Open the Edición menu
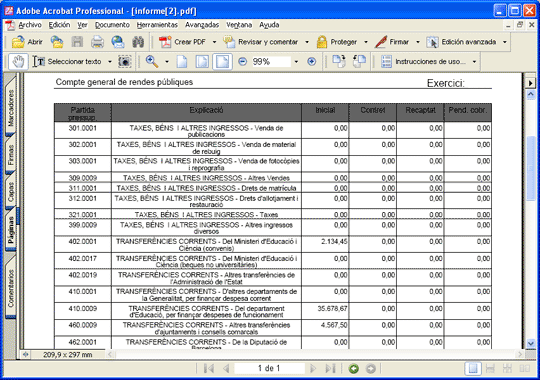540x380 pixels. [59, 25]
